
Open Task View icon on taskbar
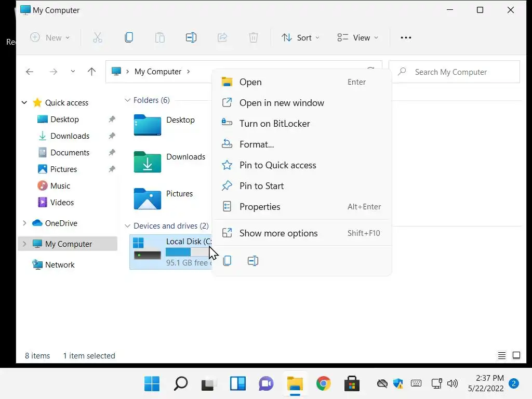(209, 384)
